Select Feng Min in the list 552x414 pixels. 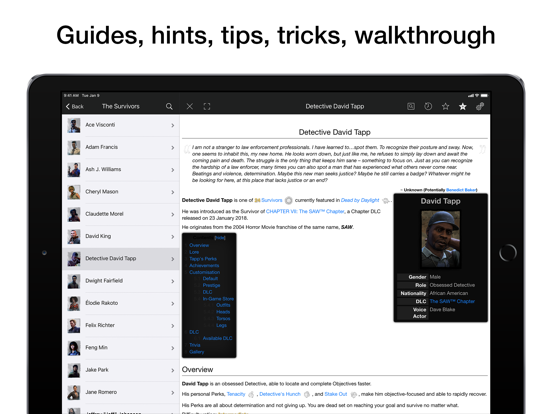tap(121, 348)
